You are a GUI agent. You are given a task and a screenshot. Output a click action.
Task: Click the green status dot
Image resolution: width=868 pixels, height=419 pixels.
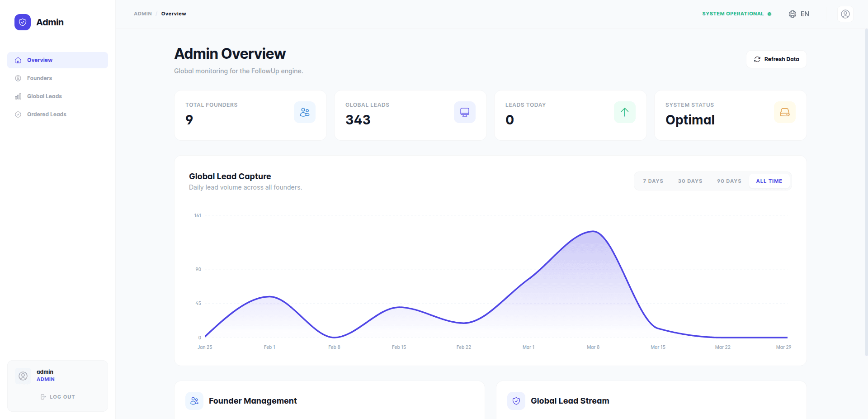(769, 14)
